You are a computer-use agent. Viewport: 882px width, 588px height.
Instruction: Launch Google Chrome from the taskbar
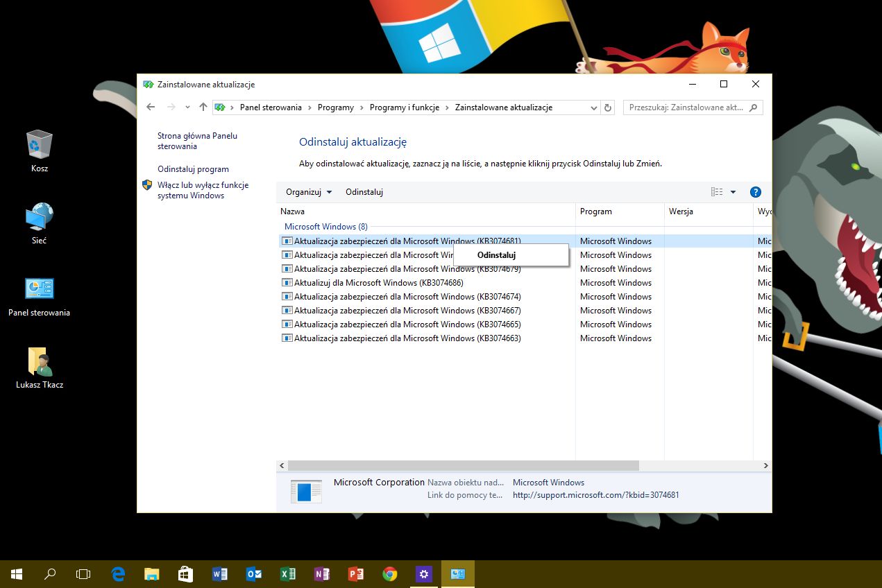pyautogui.click(x=390, y=573)
